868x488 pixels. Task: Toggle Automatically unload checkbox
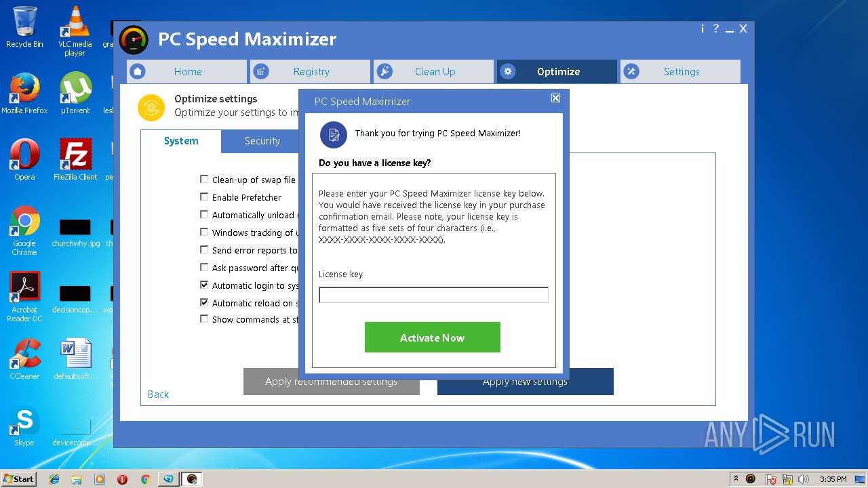click(204, 214)
